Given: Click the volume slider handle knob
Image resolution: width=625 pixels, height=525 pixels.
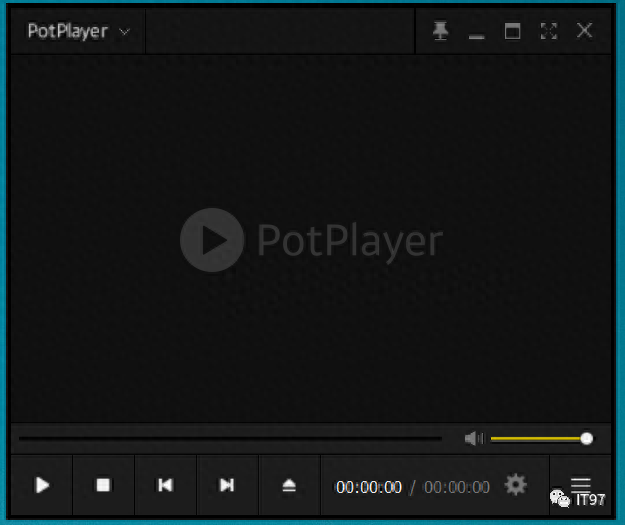Looking at the screenshot, I should pyautogui.click(x=586, y=438).
